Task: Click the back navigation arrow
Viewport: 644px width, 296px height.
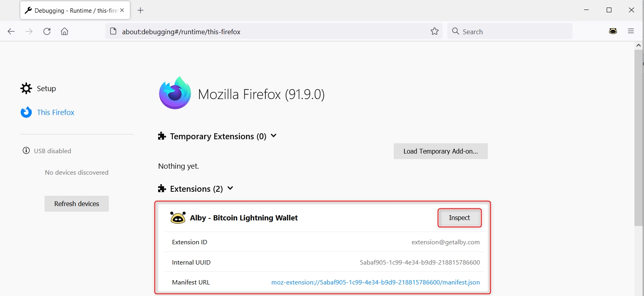Action: 11,31
